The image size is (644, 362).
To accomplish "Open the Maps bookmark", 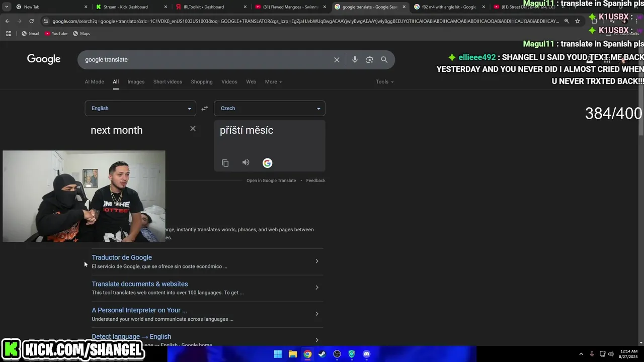I will coord(82,34).
